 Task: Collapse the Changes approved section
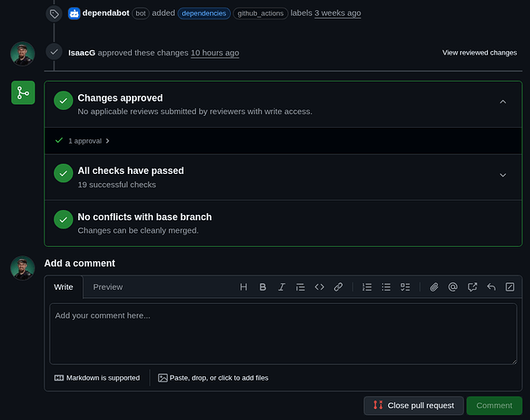(x=503, y=102)
